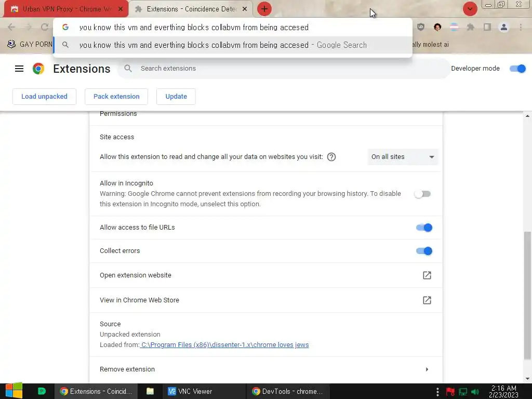The height and width of the screenshot is (399, 532).
Task: Open the Extensions puzzle-piece toolbar menu
Action: click(471, 27)
